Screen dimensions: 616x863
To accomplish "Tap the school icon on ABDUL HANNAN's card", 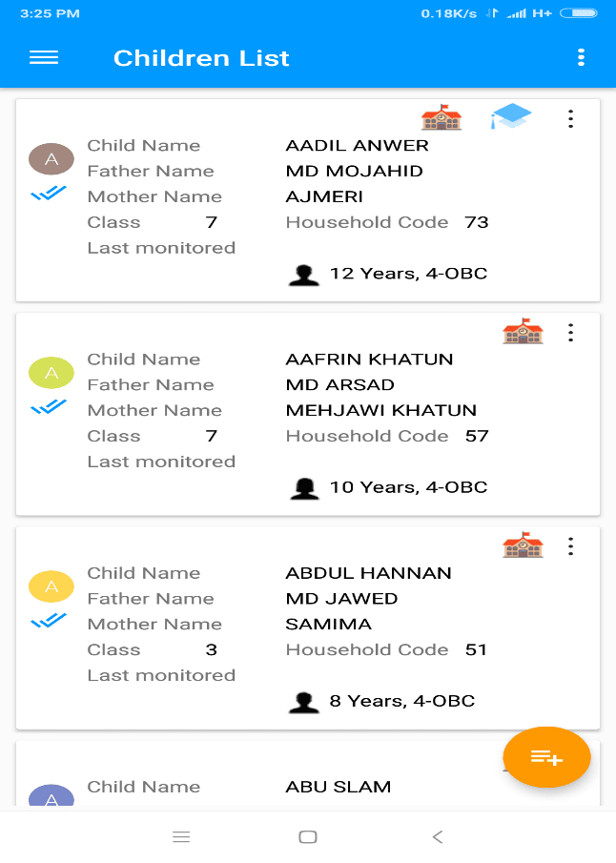I will click(x=523, y=545).
